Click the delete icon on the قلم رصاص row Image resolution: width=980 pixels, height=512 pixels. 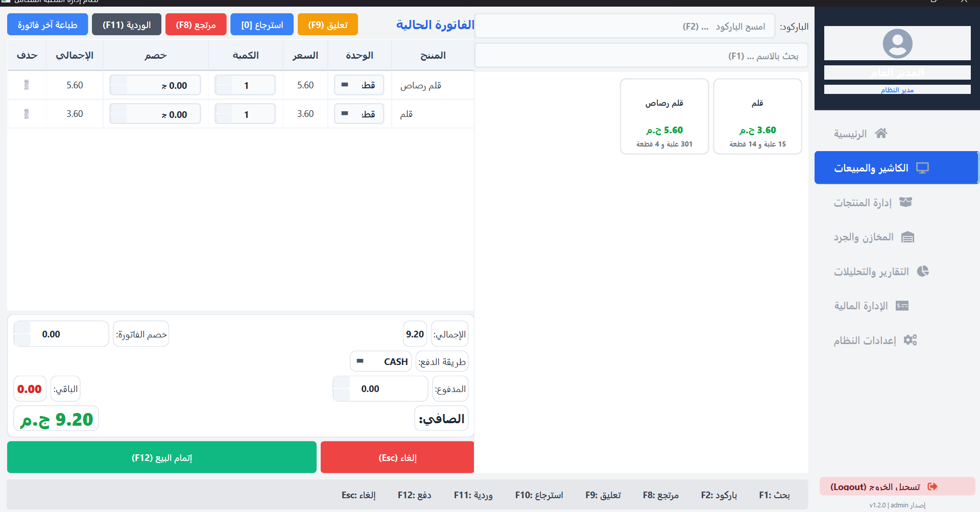[x=26, y=85]
